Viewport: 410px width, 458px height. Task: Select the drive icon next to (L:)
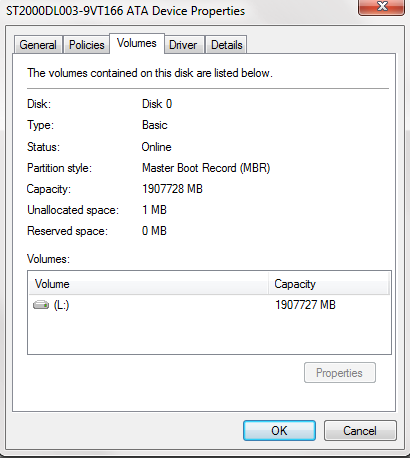pyautogui.click(x=41, y=305)
